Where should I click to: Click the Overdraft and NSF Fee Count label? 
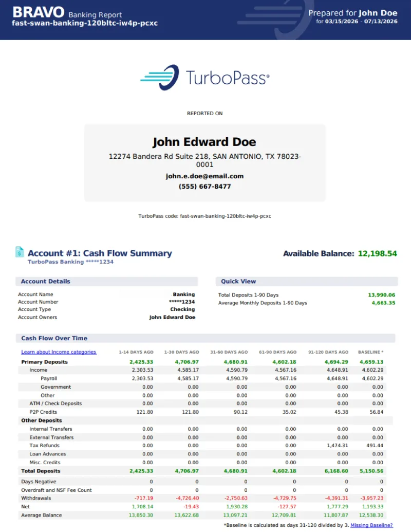coord(57,490)
